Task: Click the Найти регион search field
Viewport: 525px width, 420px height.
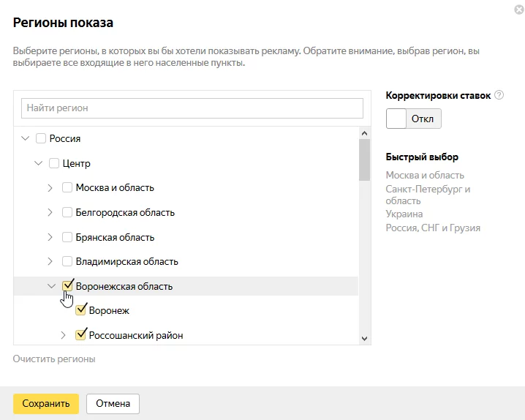Action: click(192, 108)
